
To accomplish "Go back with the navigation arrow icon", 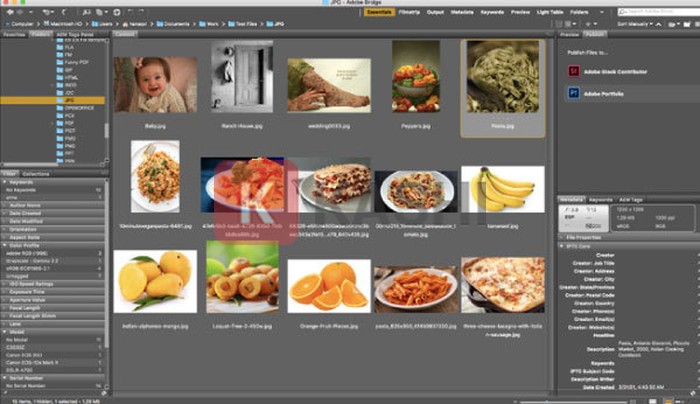I will 9,12.
